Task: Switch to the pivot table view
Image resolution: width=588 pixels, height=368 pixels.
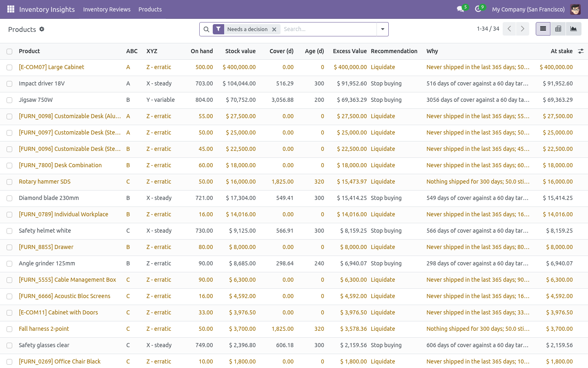Action: pyautogui.click(x=558, y=29)
